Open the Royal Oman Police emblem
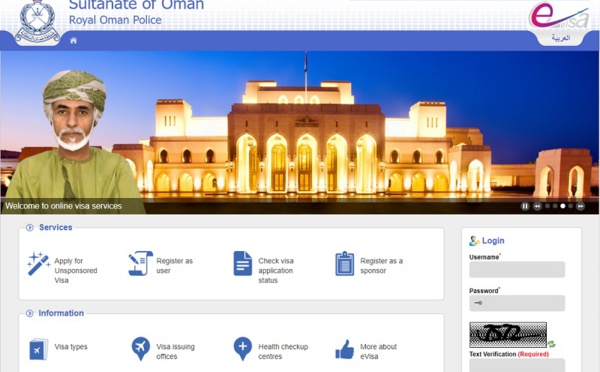The image size is (600, 372). tap(38, 22)
